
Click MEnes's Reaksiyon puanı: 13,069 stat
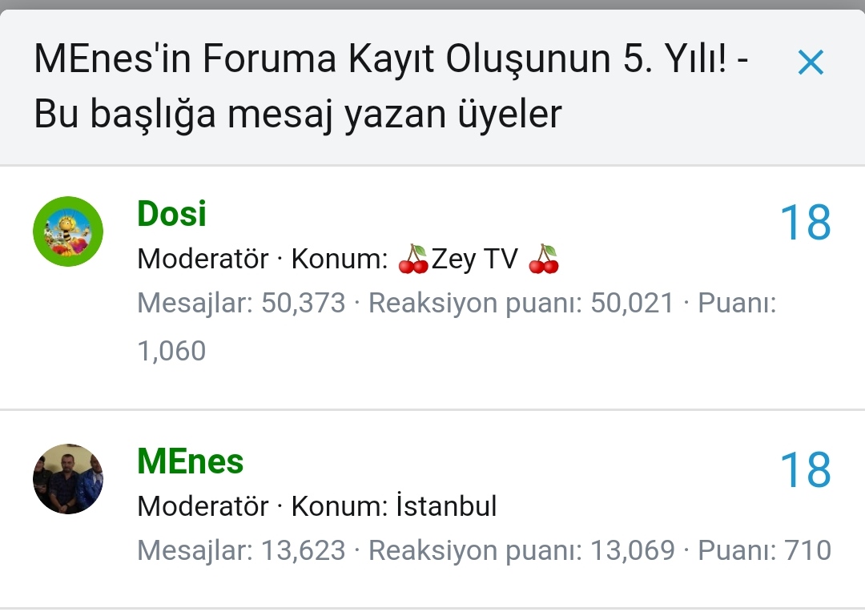pos(521,550)
